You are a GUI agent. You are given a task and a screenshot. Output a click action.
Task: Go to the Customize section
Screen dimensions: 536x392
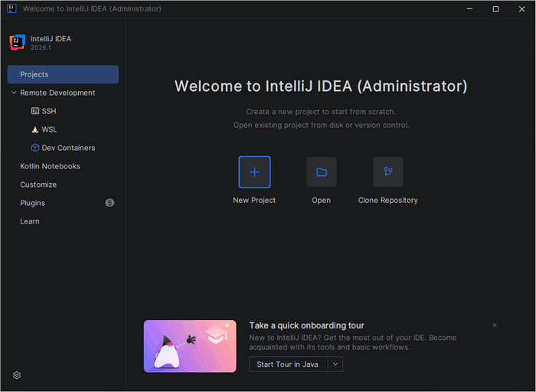(38, 185)
